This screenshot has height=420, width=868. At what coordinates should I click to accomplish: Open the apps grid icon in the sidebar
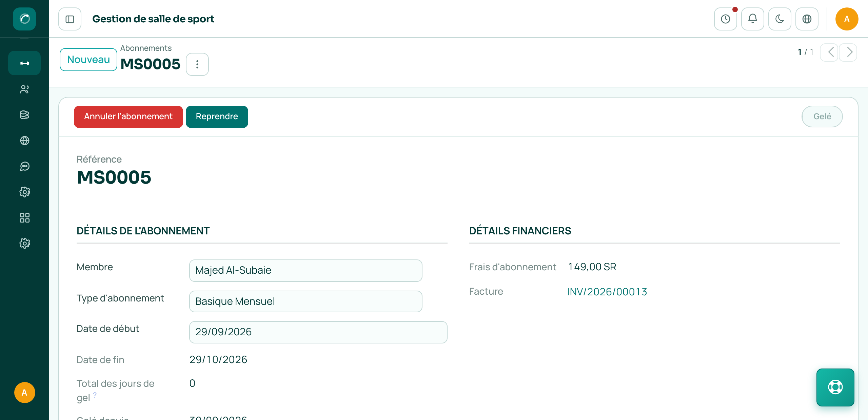click(24, 218)
